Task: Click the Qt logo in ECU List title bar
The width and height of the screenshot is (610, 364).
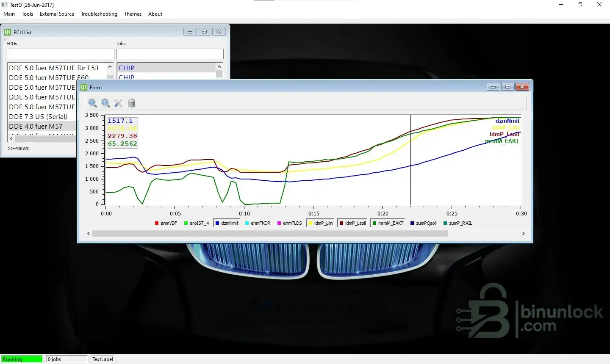Action: [8, 32]
